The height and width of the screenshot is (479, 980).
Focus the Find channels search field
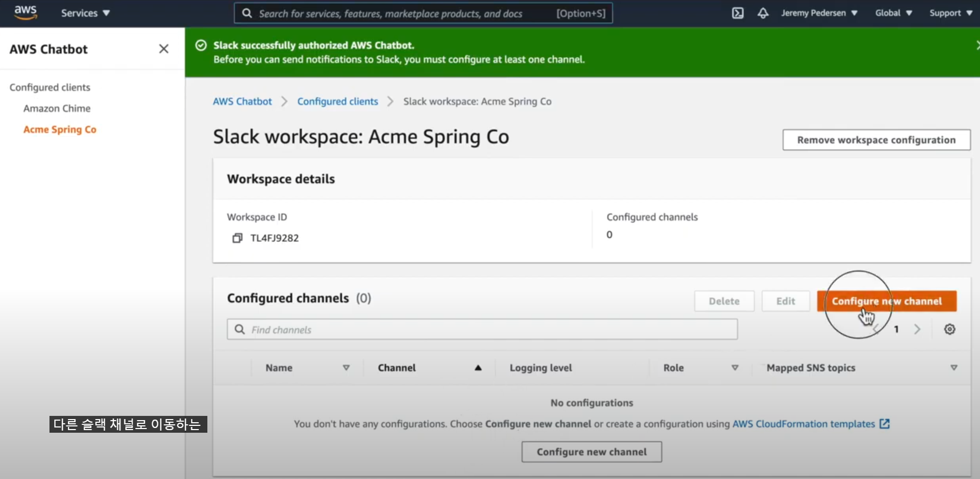[x=482, y=330]
